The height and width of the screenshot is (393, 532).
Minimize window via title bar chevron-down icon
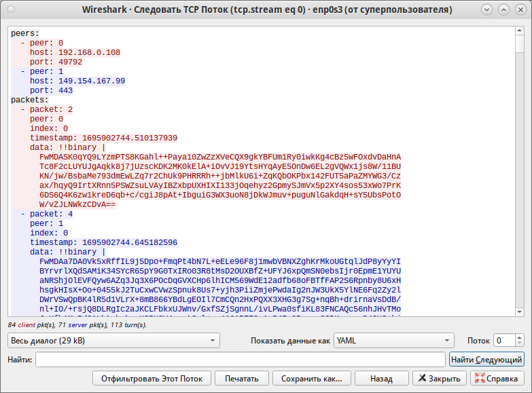click(487, 10)
